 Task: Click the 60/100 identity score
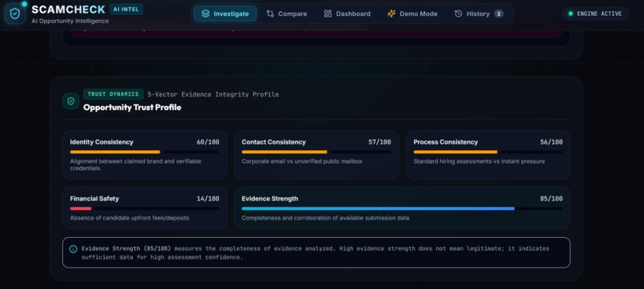click(x=208, y=142)
